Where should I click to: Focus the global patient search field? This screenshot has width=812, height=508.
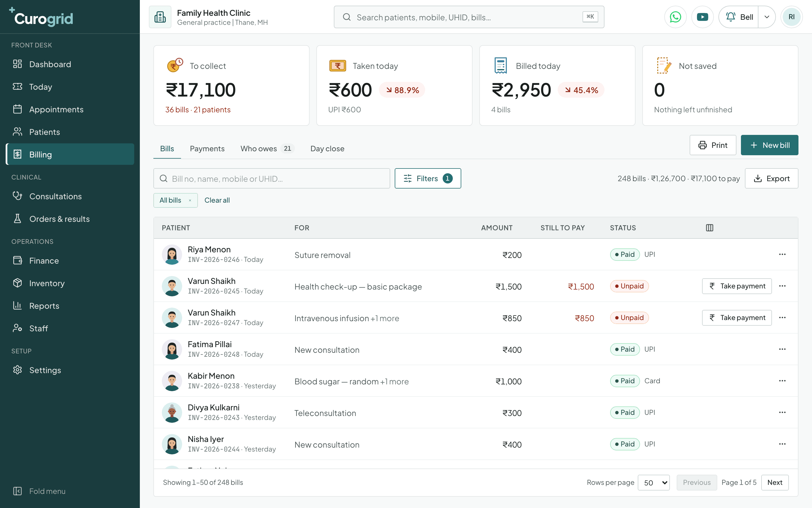(x=469, y=17)
